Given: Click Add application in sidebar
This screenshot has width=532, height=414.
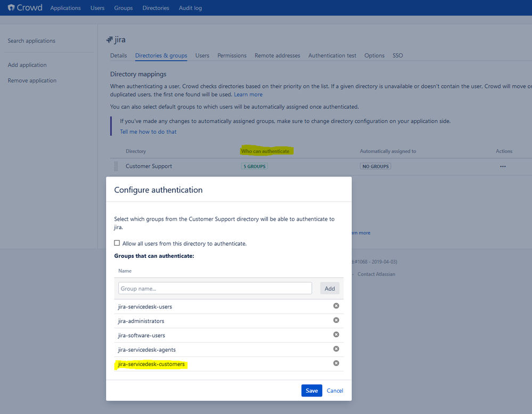Looking at the screenshot, I should coord(27,65).
